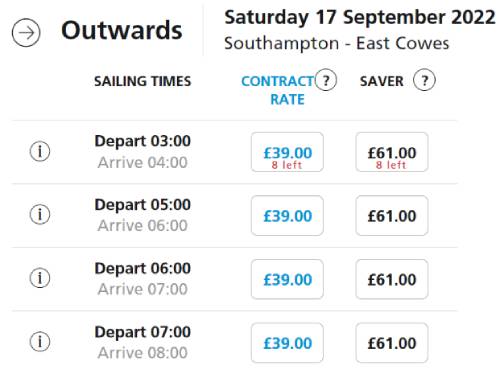The image size is (500, 374).
Task: Select £61.00 saver fare for 03:00 departure
Action: coord(392,152)
